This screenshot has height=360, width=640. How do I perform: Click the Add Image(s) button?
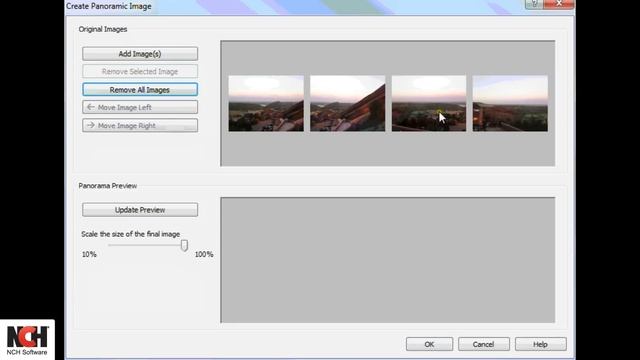[140, 54]
